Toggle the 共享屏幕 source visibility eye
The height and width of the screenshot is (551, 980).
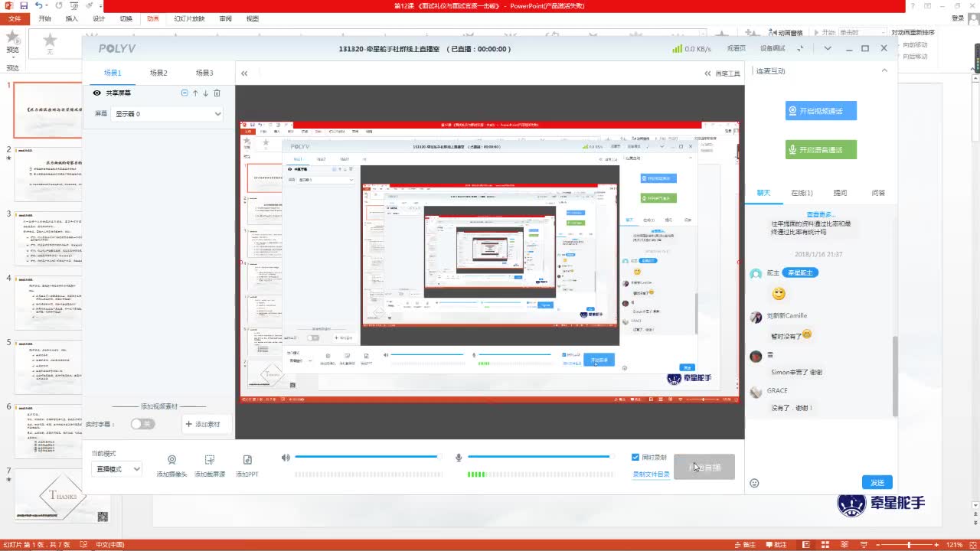[x=97, y=93]
